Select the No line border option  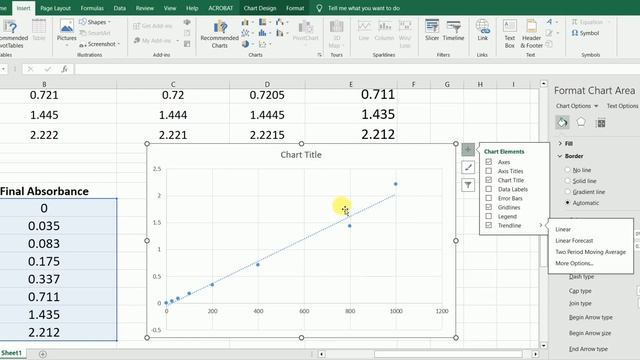pos(567,170)
